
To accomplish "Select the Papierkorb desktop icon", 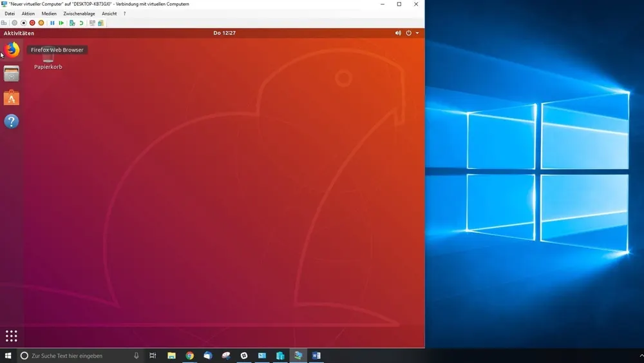I will (48, 59).
